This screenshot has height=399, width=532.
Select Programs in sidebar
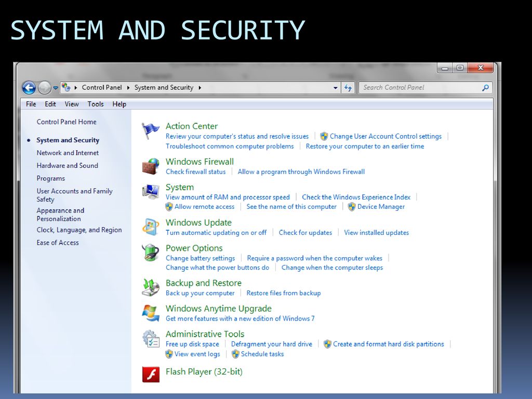click(50, 179)
